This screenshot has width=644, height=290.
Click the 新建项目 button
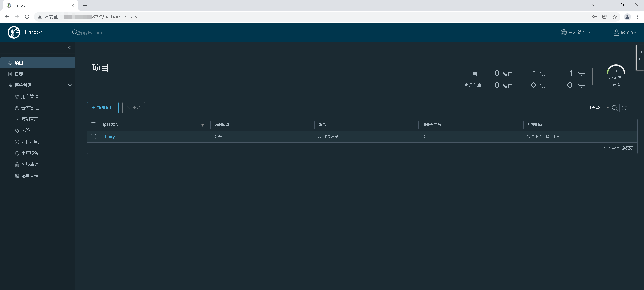[x=102, y=108]
